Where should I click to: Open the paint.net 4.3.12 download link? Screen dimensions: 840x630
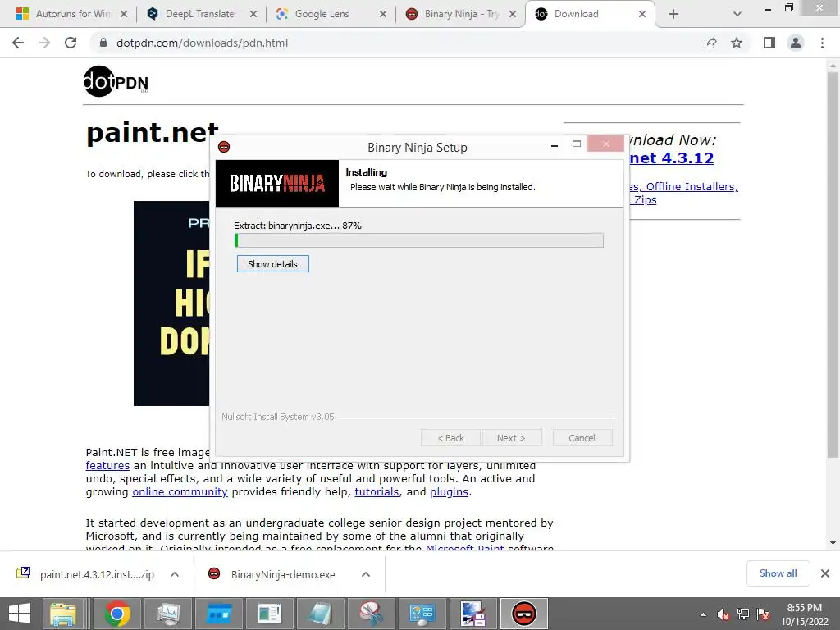click(x=672, y=158)
